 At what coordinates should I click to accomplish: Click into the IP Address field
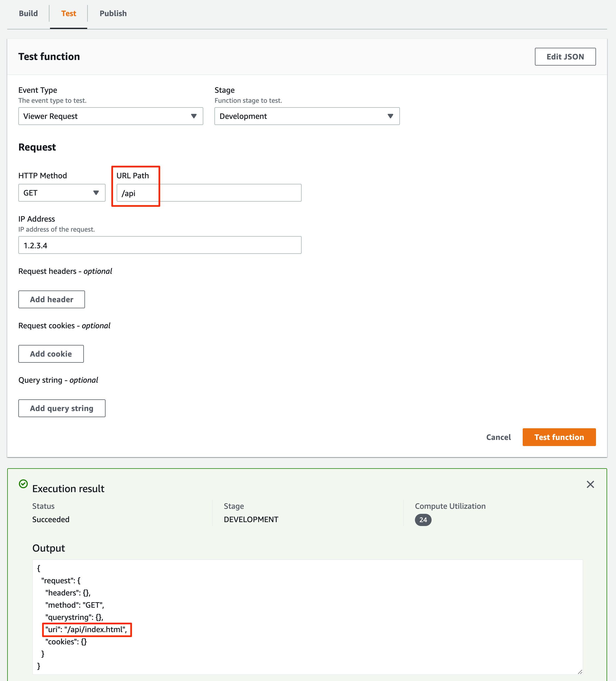click(x=160, y=245)
